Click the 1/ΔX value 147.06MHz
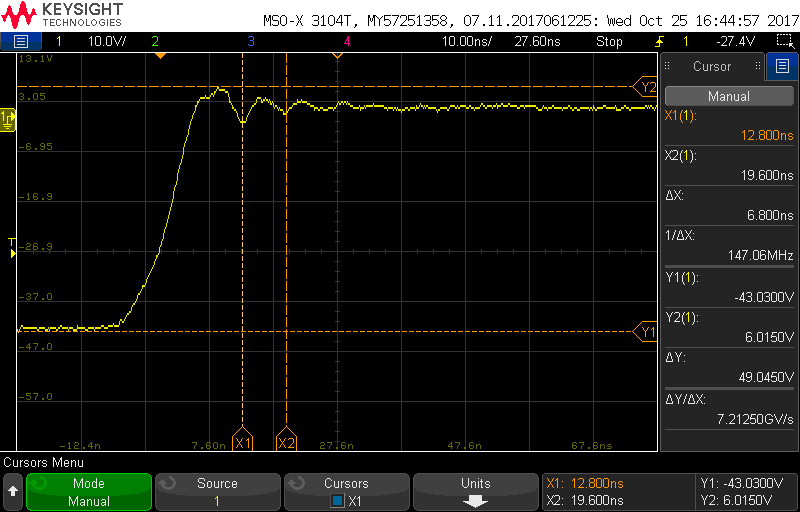800x512 pixels. pyautogui.click(x=761, y=255)
